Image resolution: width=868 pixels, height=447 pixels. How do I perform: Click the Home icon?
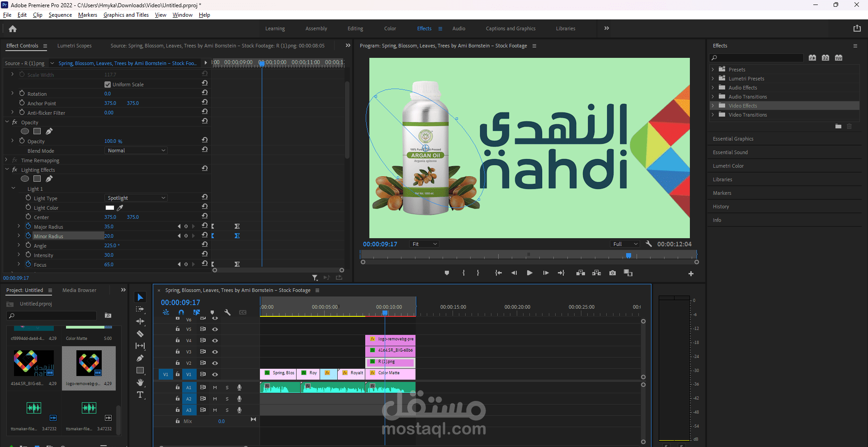(13, 28)
